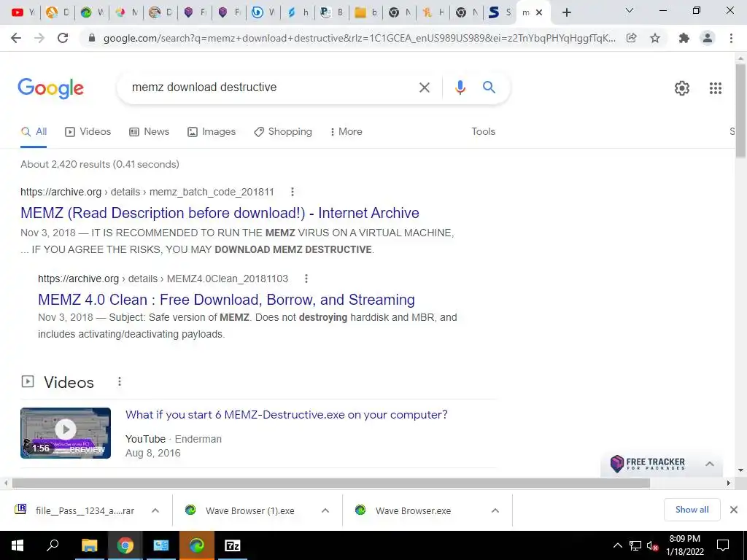Close the current memz search tab
The image size is (747, 560).
[x=539, y=12]
